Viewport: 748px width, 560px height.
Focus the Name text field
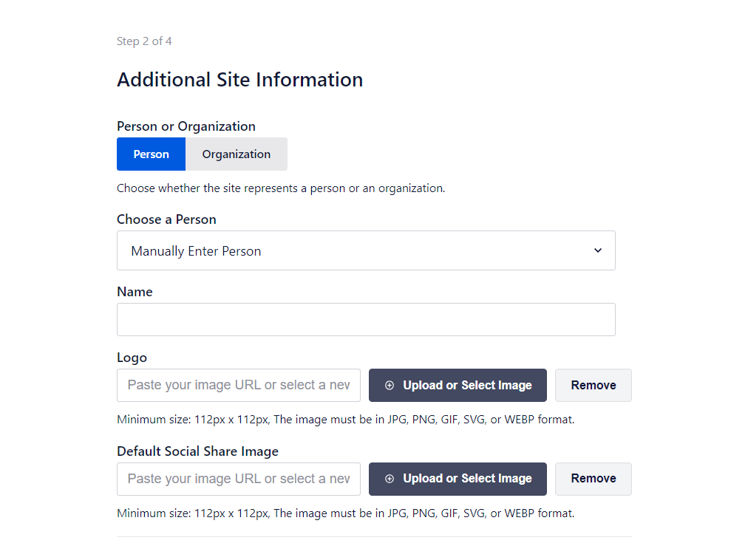(366, 319)
